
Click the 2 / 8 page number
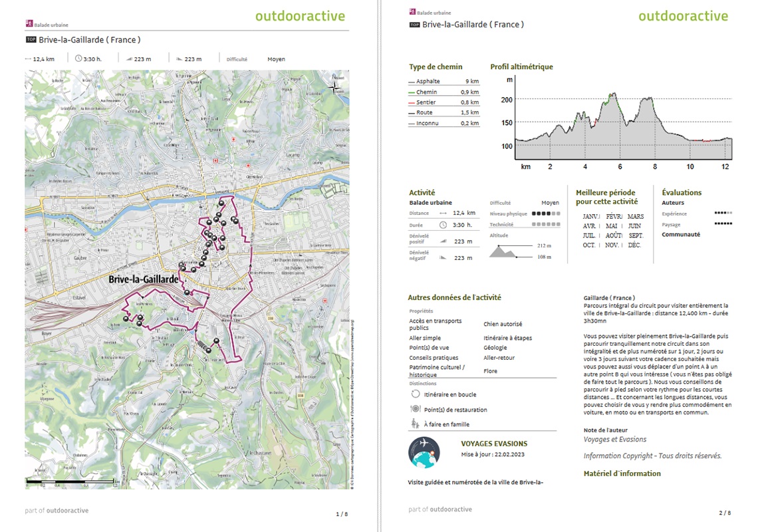click(x=725, y=513)
